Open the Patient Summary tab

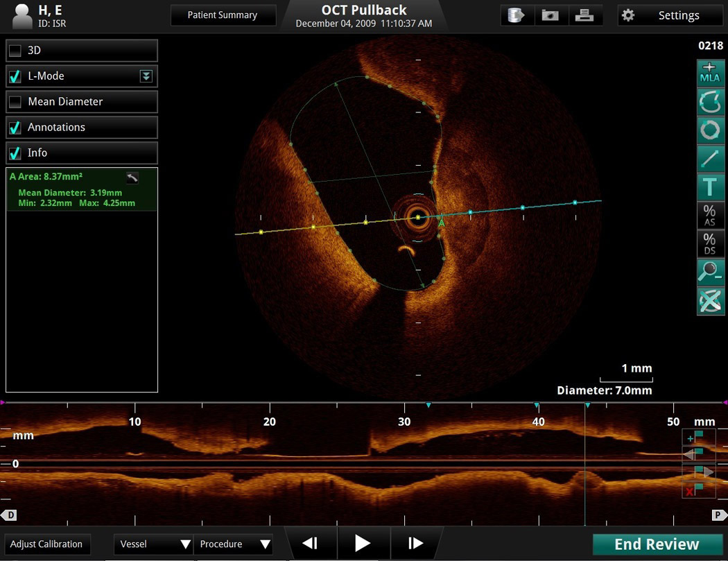click(223, 15)
